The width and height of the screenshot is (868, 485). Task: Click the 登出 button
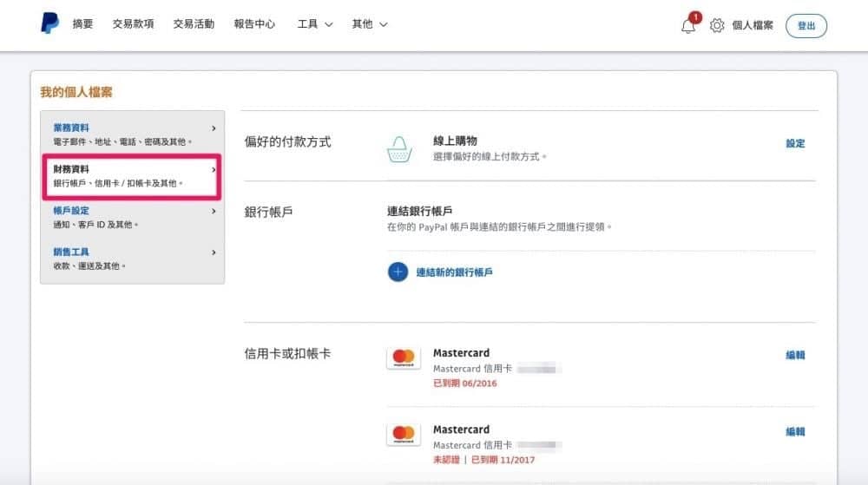coord(806,26)
